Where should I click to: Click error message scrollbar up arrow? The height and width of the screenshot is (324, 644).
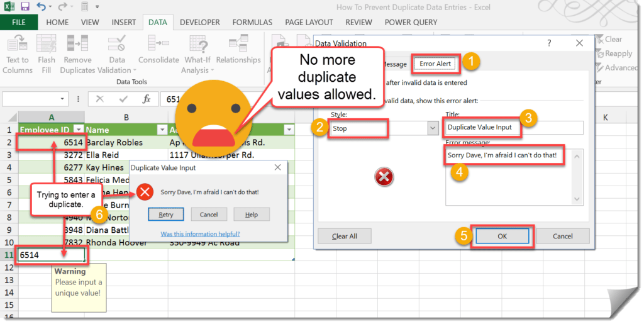coord(577,155)
